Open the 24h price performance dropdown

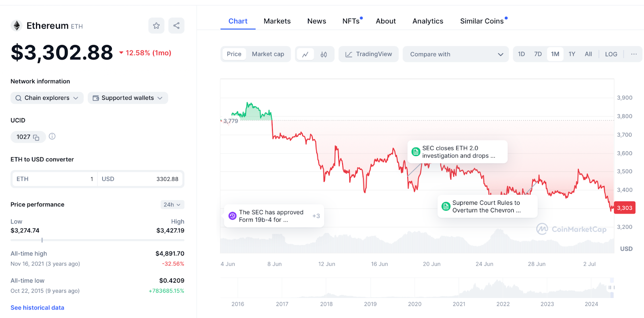172,205
